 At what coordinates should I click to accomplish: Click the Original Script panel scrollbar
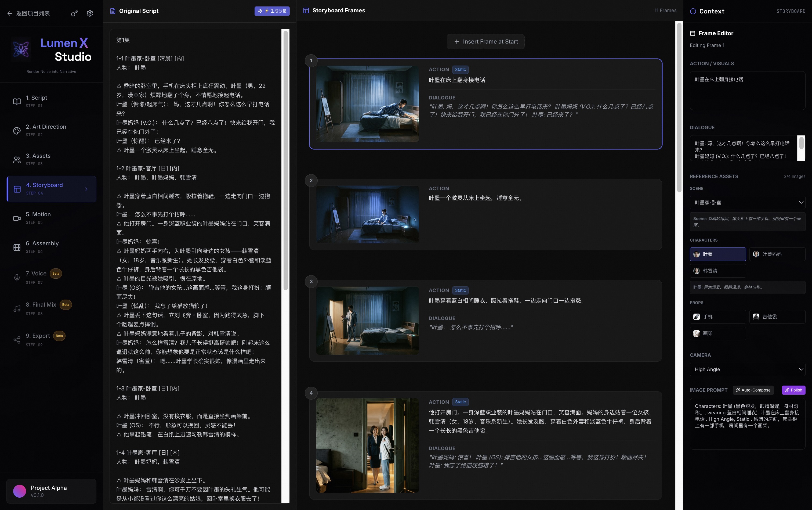pyautogui.click(x=285, y=160)
